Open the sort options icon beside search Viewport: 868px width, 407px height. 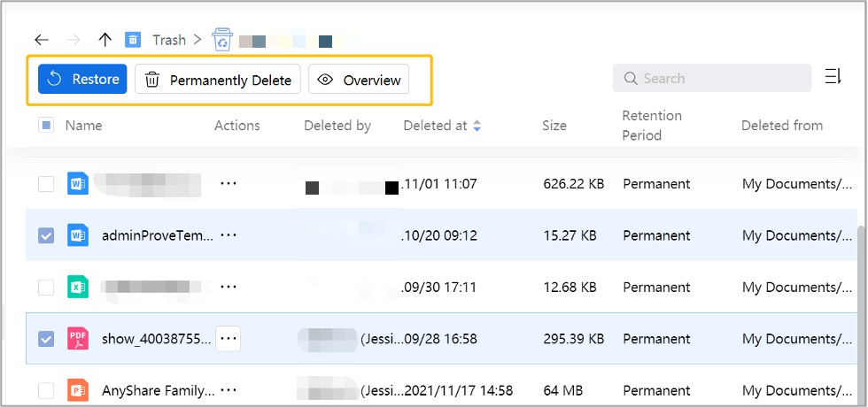coord(833,78)
